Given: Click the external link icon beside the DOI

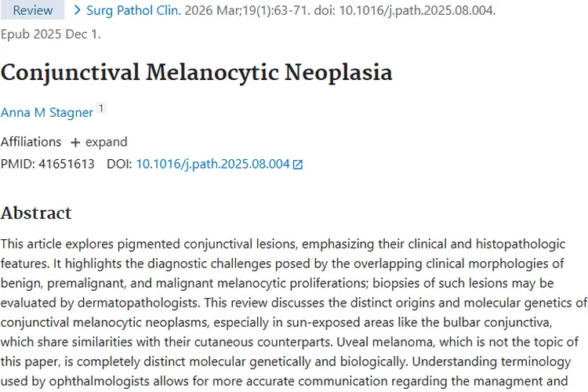Looking at the screenshot, I should (x=297, y=165).
